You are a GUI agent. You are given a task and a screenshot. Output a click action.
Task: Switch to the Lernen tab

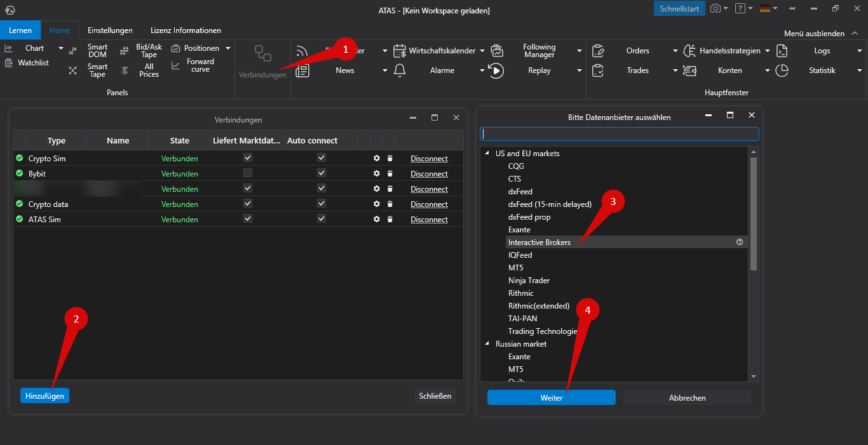tap(20, 30)
